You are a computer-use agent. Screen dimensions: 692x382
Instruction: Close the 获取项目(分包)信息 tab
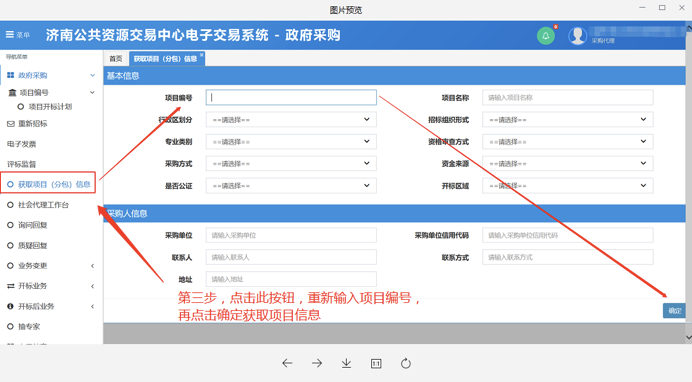(x=202, y=55)
